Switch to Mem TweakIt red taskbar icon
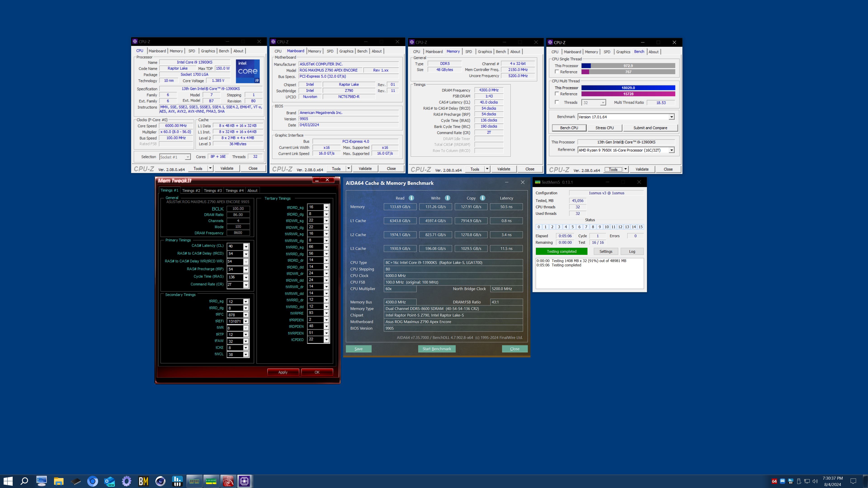This screenshot has height=488, width=868. (228, 481)
